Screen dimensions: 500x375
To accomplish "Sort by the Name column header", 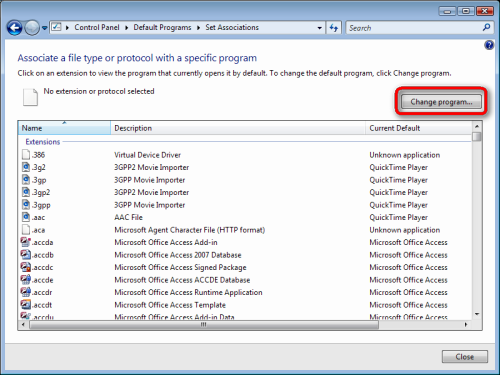I will pyautogui.click(x=64, y=128).
